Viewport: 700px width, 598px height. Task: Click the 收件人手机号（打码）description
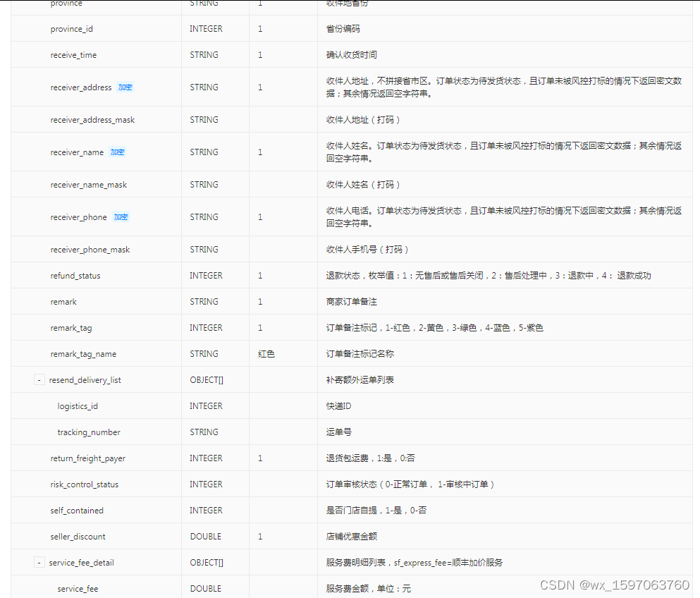tap(367, 250)
